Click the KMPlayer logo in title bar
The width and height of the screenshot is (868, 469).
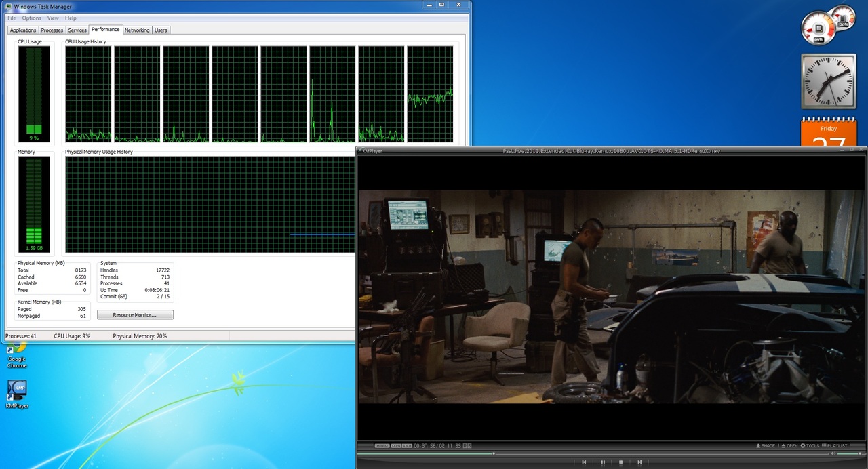(370, 151)
